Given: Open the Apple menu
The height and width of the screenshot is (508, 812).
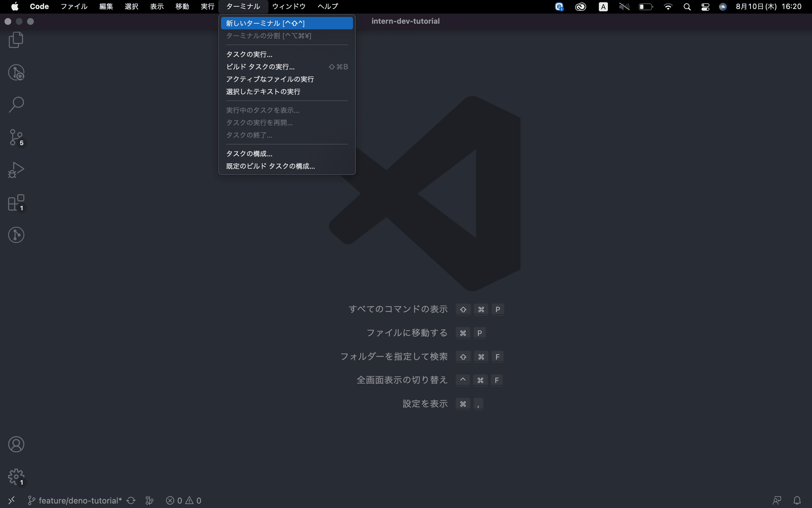Looking at the screenshot, I should [15, 6].
